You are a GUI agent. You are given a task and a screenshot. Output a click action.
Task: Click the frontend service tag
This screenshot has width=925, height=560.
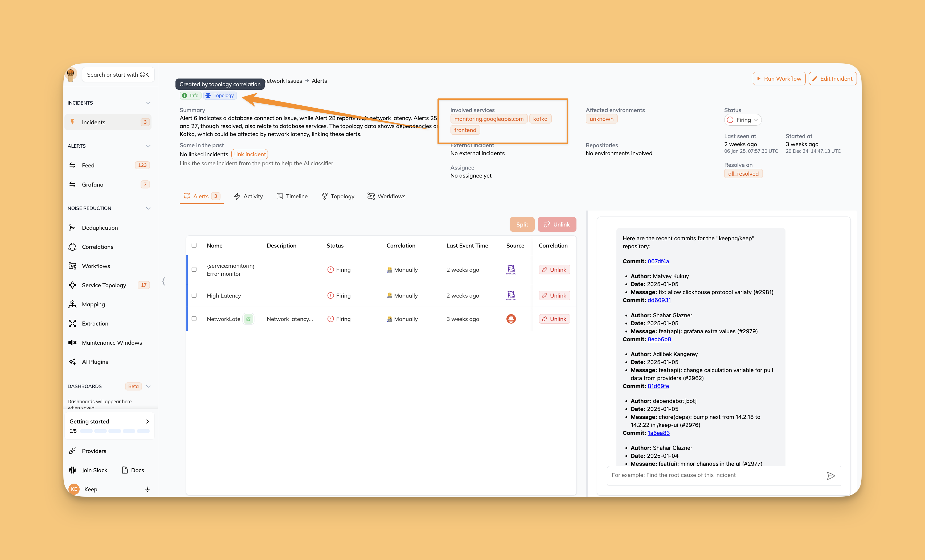pyautogui.click(x=465, y=130)
